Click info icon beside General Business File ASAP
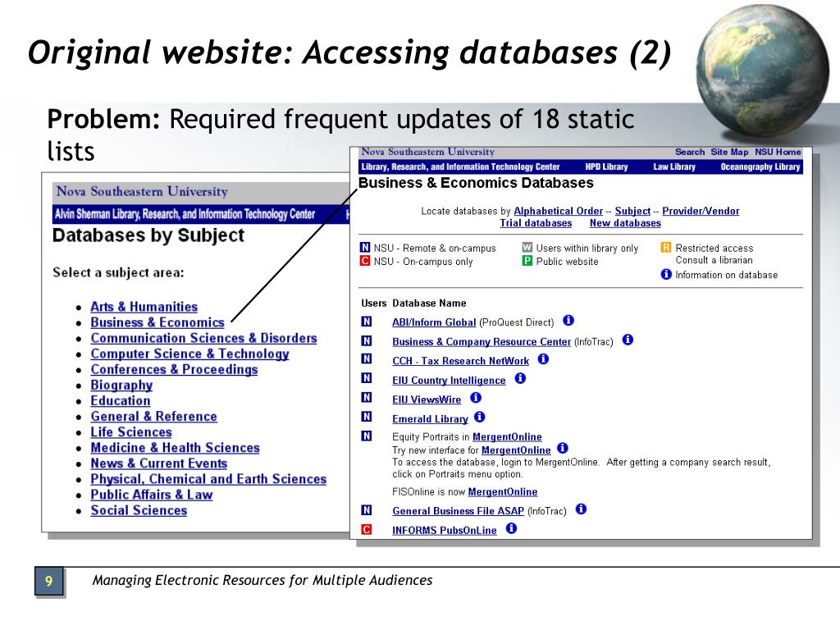840x630 pixels. coord(581,509)
